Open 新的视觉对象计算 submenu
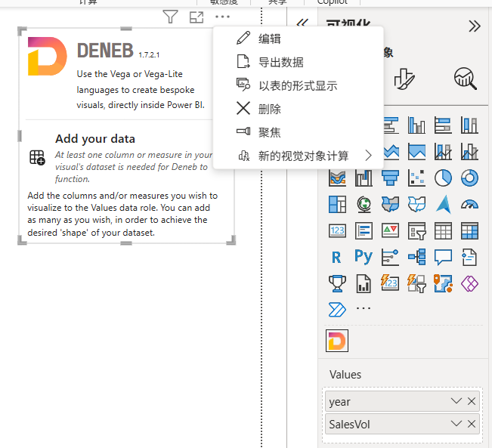Image resolution: width=492 pixels, height=448 pixels. (298, 156)
